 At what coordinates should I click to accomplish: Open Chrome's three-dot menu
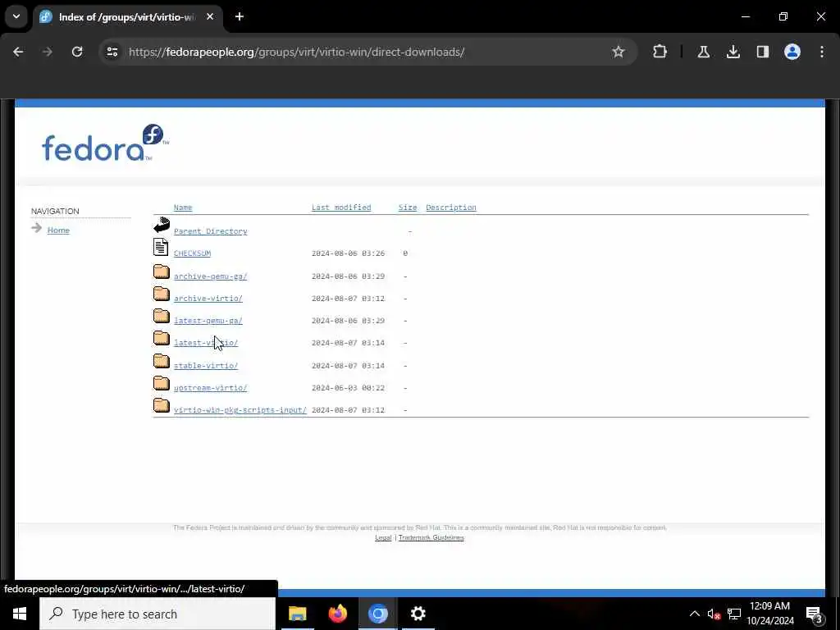822,52
